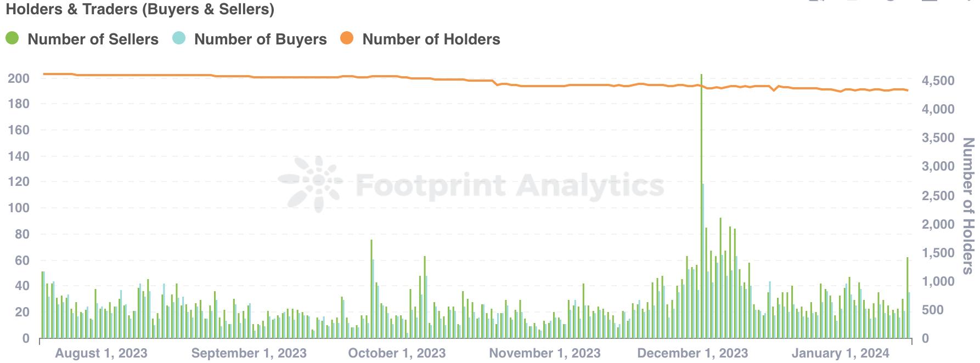Hide the Number of Buyers series label
This screenshot has width=980, height=363.
pyautogui.click(x=260, y=39)
